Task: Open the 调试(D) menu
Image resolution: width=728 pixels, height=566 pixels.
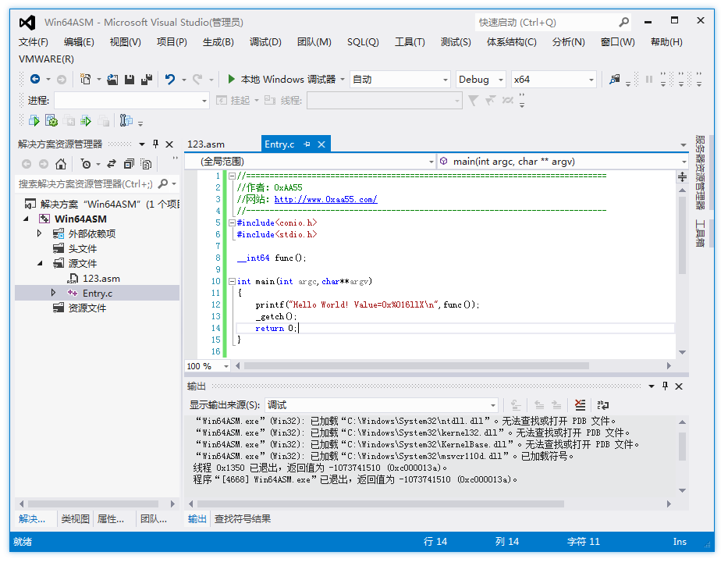Action: coord(265,42)
